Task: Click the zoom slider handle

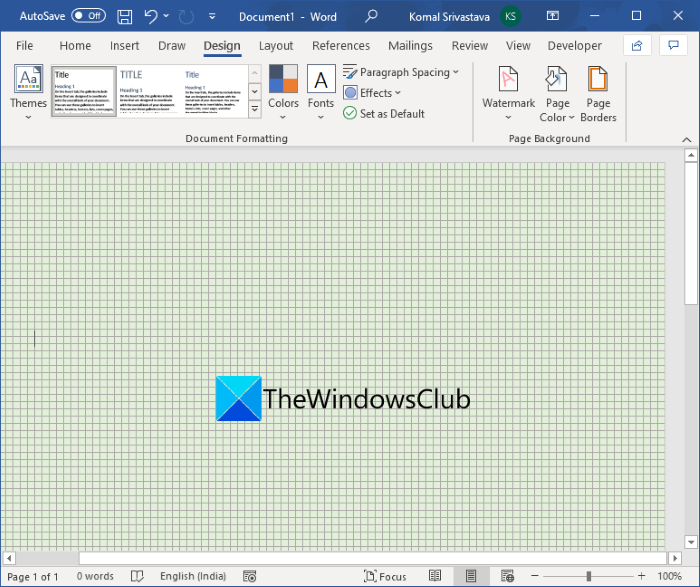Action: 589,576
